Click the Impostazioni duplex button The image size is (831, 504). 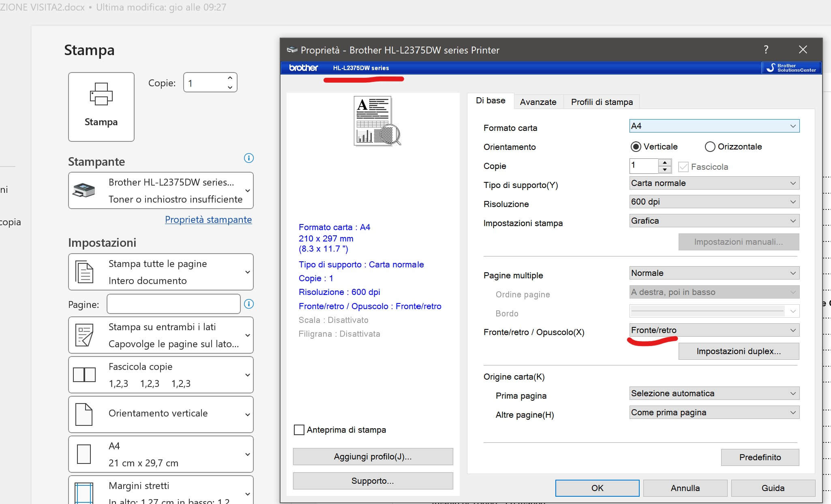(x=738, y=351)
